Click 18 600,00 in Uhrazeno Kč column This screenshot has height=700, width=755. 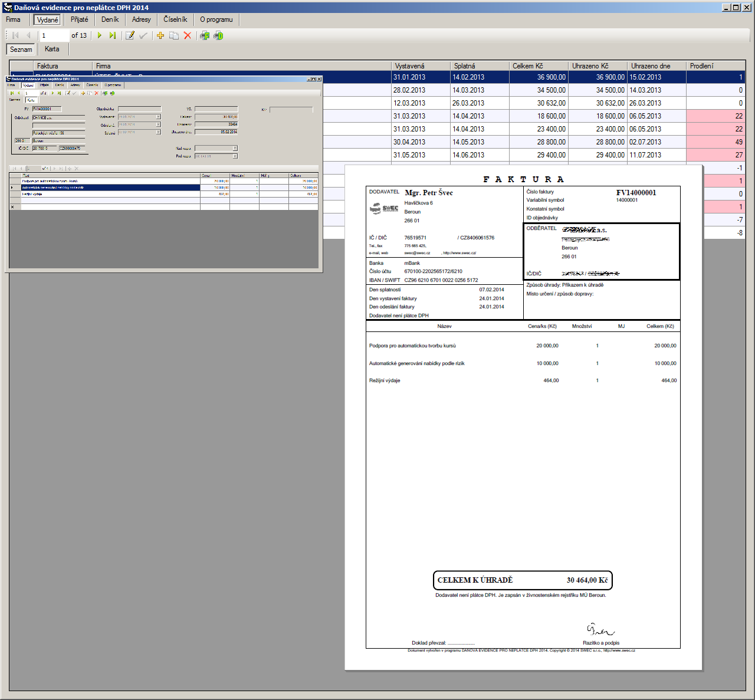(x=598, y=116)
